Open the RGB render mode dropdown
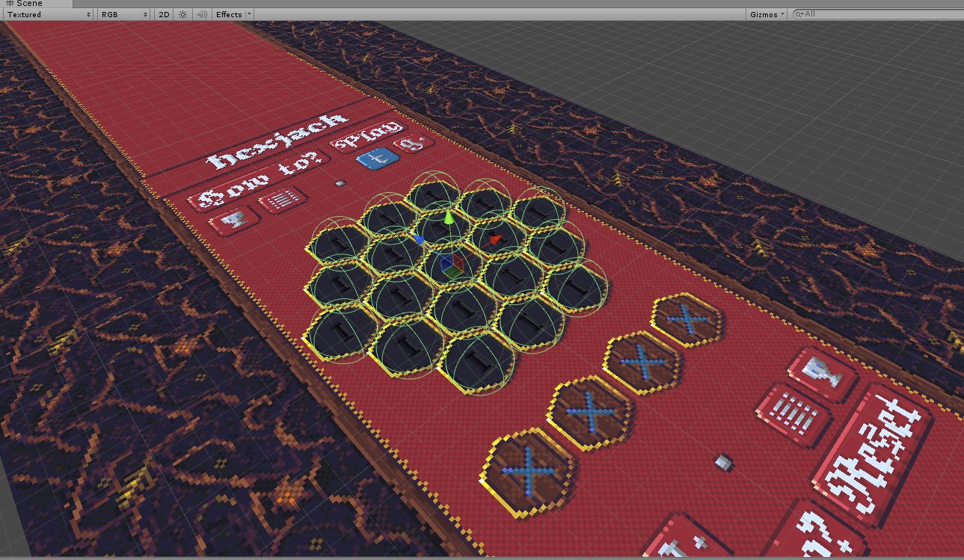964x560 pixels. 125,14
